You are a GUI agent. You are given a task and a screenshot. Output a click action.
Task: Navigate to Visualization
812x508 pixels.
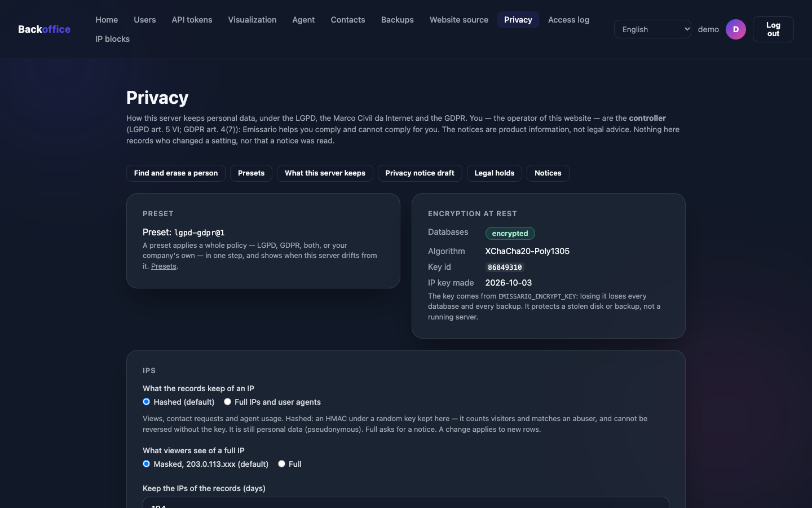pyautogui.click(x=252, y=20)
